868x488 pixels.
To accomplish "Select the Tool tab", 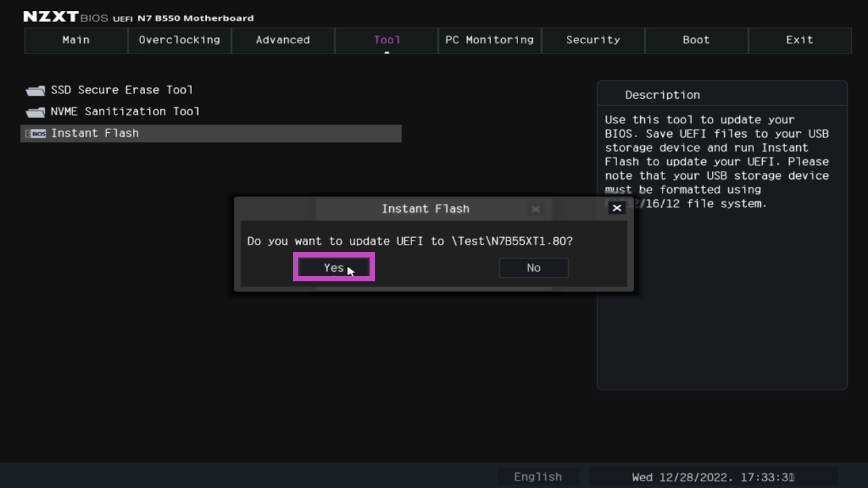I will coord(387,40).
